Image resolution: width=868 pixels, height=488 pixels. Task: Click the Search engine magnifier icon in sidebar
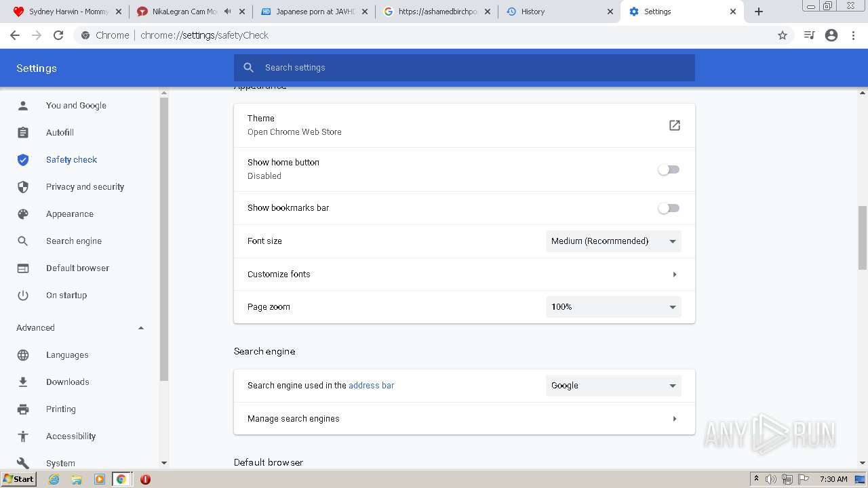point(23,241)
